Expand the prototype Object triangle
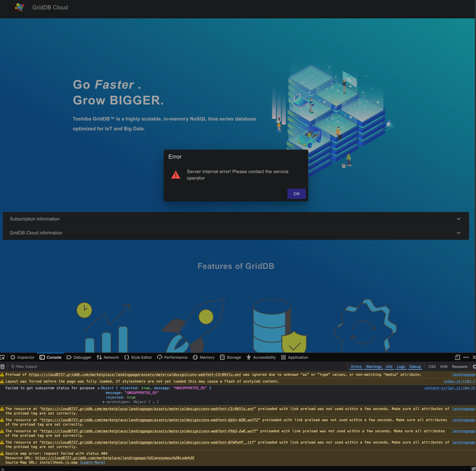 tap(104, 402)
